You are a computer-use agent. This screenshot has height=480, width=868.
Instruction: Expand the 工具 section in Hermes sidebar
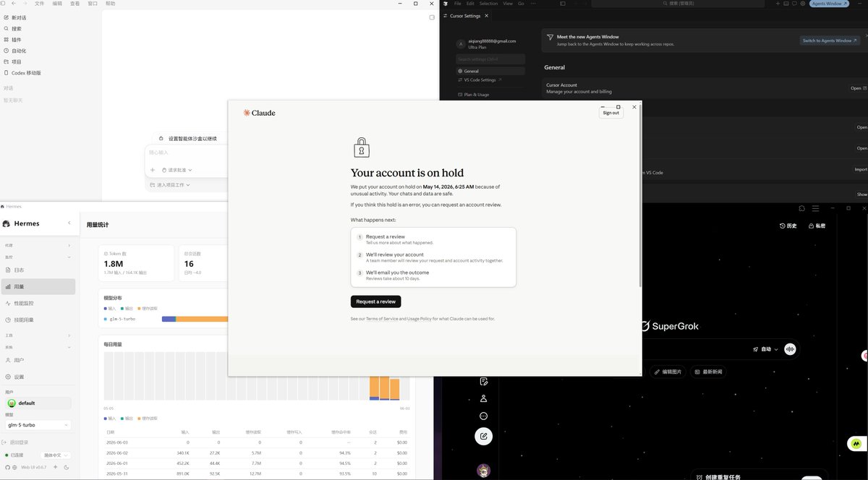38,335
